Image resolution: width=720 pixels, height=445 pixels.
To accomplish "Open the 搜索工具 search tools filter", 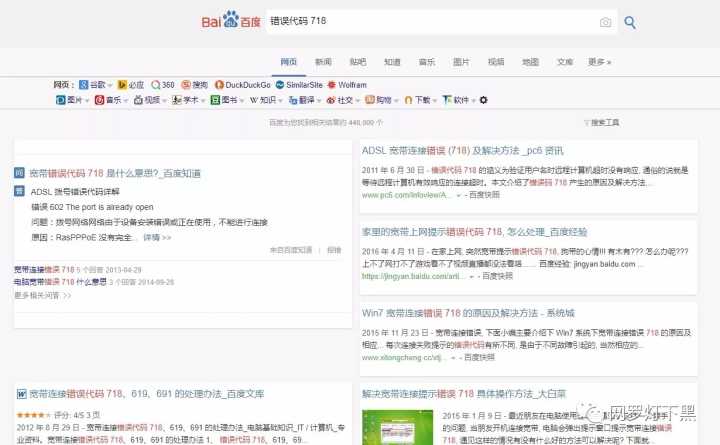I will click(602, 123).
